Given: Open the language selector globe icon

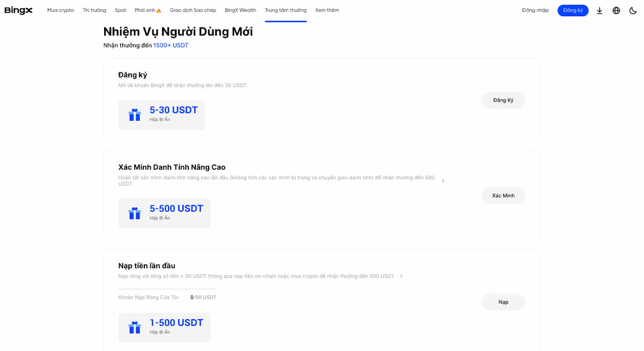Looking at the screenshot, I should tap(616, 10).
